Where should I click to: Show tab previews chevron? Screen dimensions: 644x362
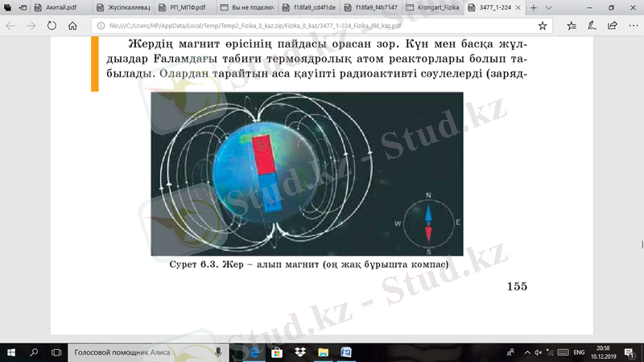pos(548,7)
